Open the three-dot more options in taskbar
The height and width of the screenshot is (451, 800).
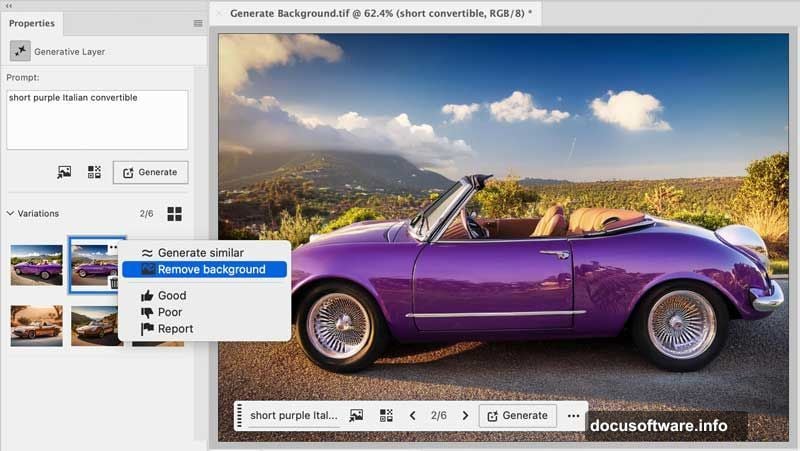point(573,415)
